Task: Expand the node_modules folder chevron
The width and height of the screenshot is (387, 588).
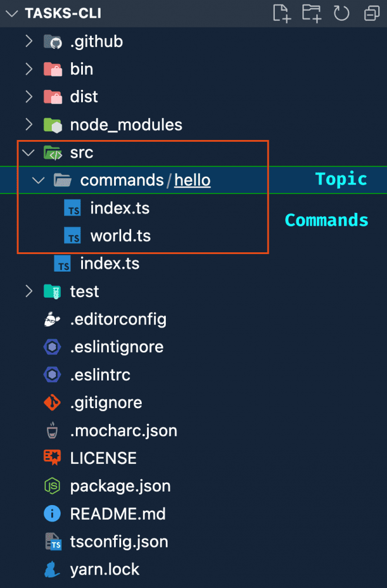Action: click(28, 125)
